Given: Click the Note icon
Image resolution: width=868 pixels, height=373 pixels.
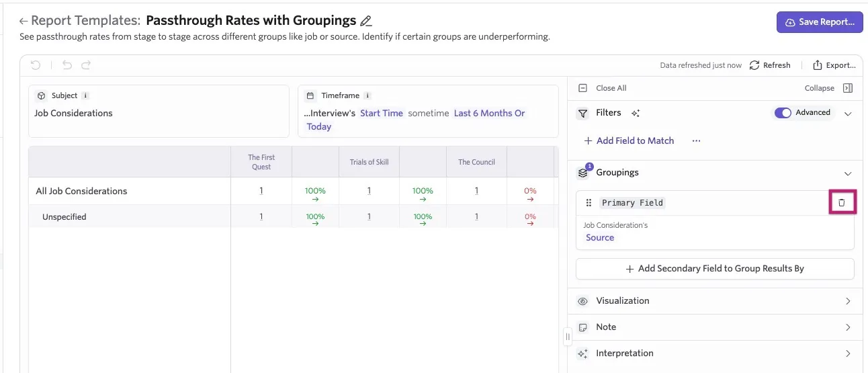Looking at the screenshot, I should [582, 327].
